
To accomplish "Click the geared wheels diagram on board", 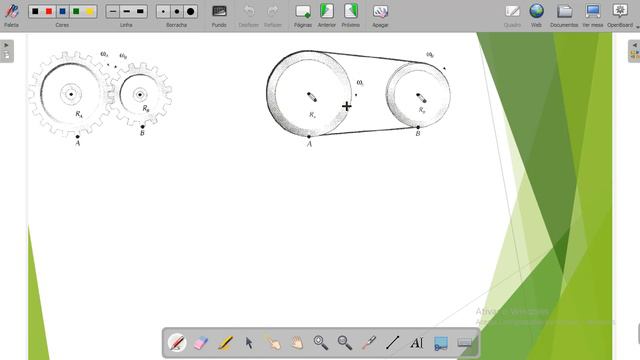I will pos(100,98).
